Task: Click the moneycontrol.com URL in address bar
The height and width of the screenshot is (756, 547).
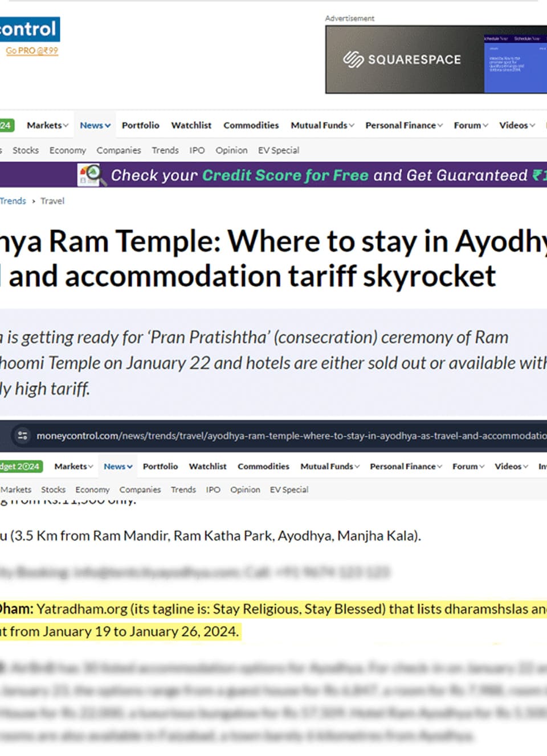Action: coord(285,435)
